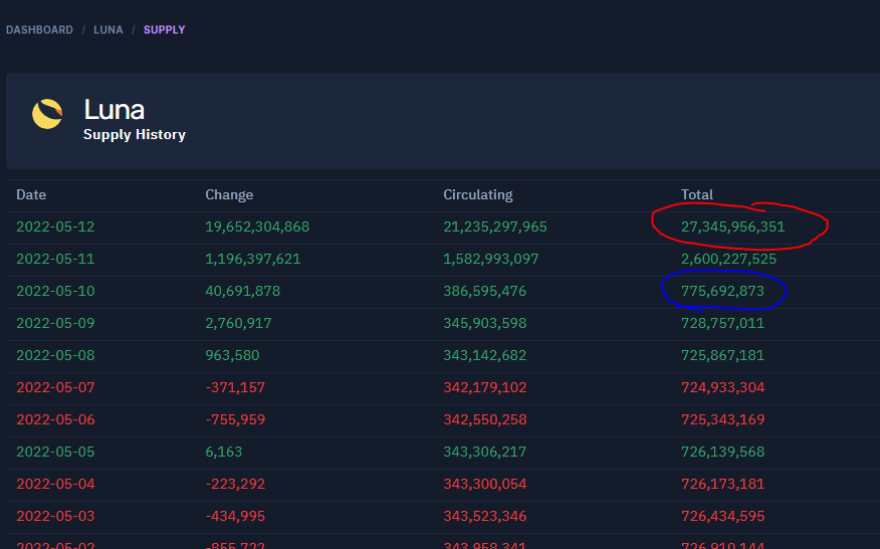Select the circulating value 21,235,297,965
Screen dimensions: 880x549
495,227
